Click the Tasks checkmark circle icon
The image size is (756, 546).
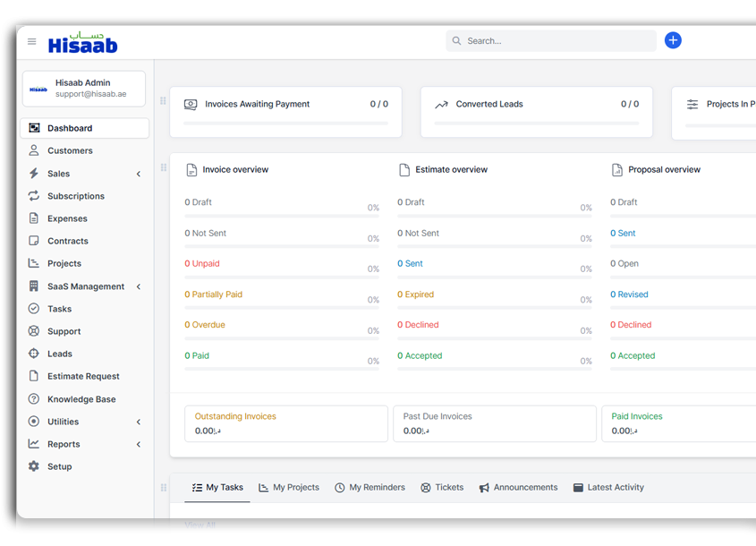click(x=34, y=309)
